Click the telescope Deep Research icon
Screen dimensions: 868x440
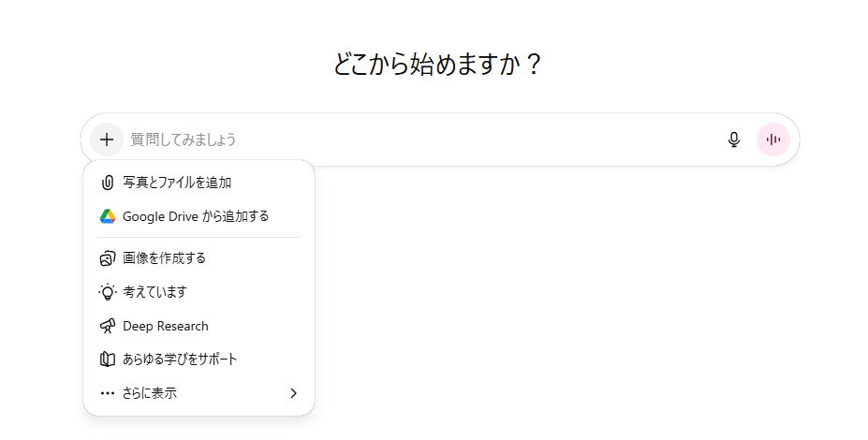[107, 326]
